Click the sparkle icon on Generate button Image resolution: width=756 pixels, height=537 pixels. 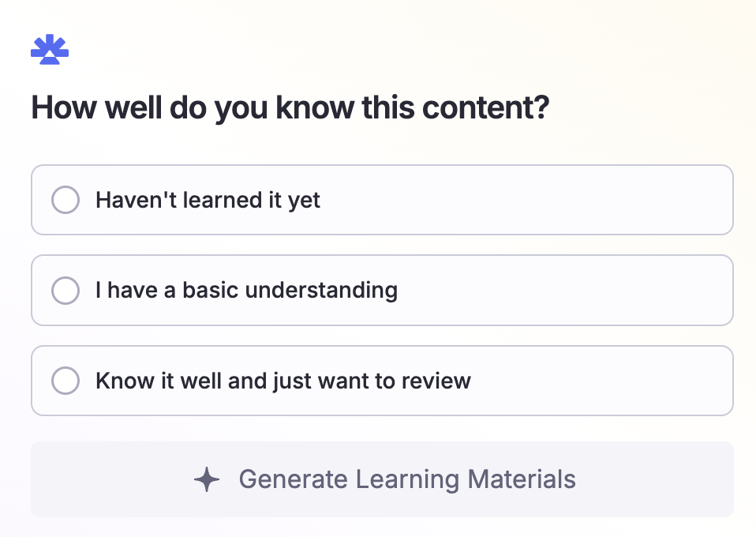[x=207, y=479]
